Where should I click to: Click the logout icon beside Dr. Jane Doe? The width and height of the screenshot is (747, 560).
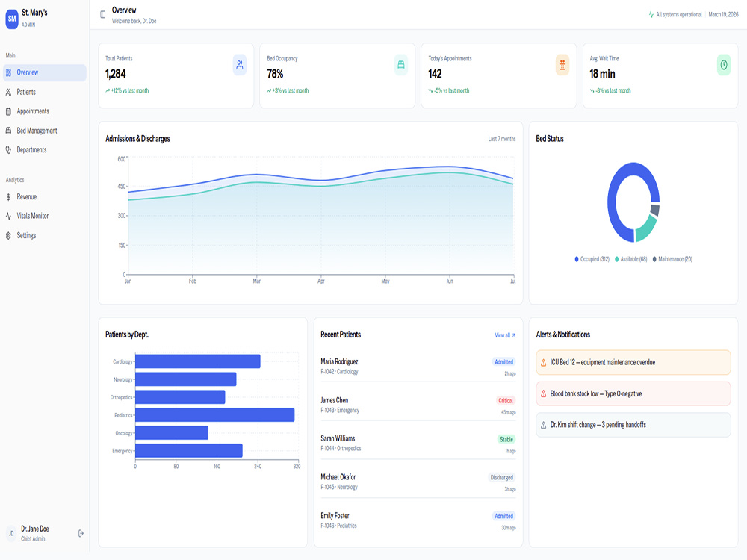[81, 533]
